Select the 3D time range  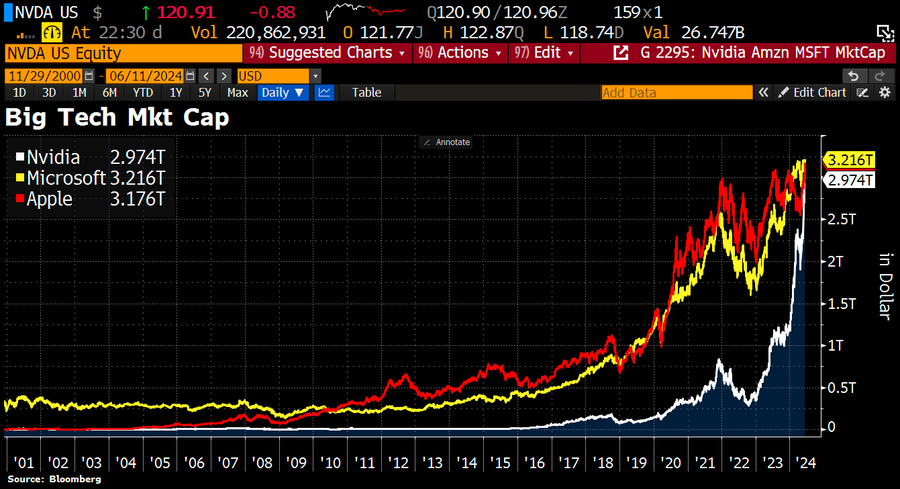click(49, 92)
